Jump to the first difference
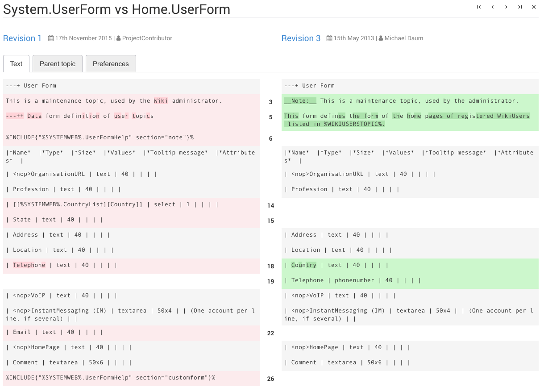 [479, 7]
